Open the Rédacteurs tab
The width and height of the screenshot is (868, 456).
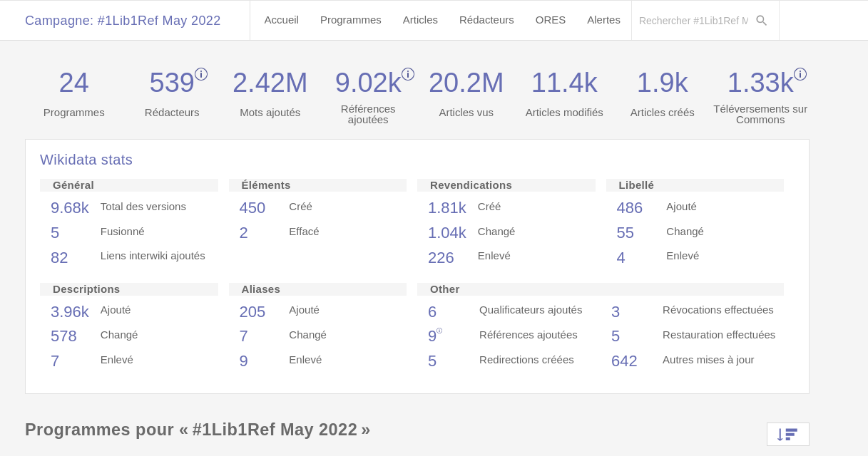click(x=486, y=20)
